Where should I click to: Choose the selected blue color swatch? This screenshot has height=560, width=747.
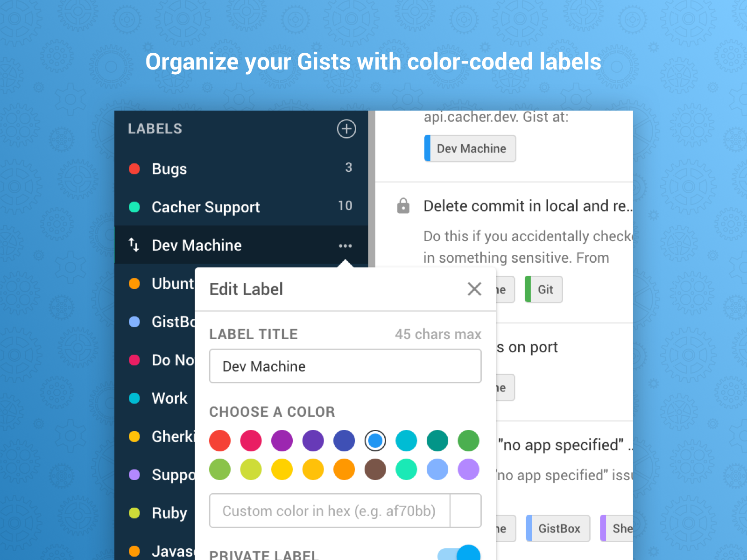point(375,441)
